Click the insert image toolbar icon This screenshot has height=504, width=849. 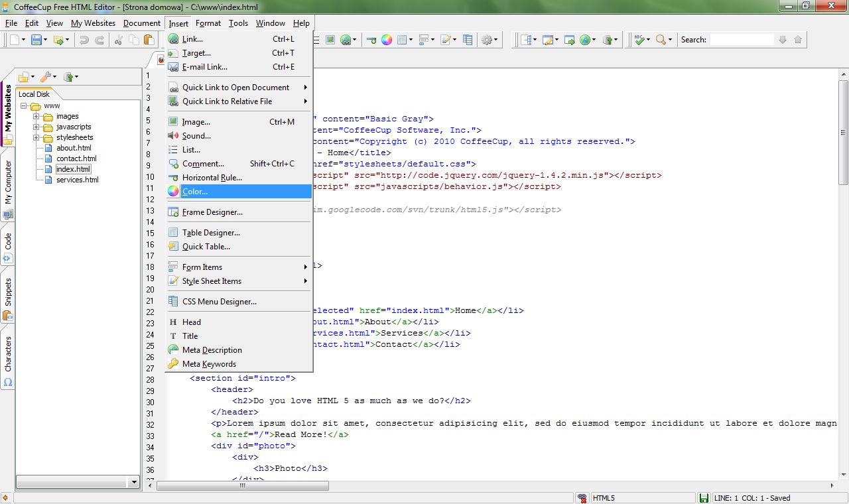pyautogui.click(x=330, y=40)
